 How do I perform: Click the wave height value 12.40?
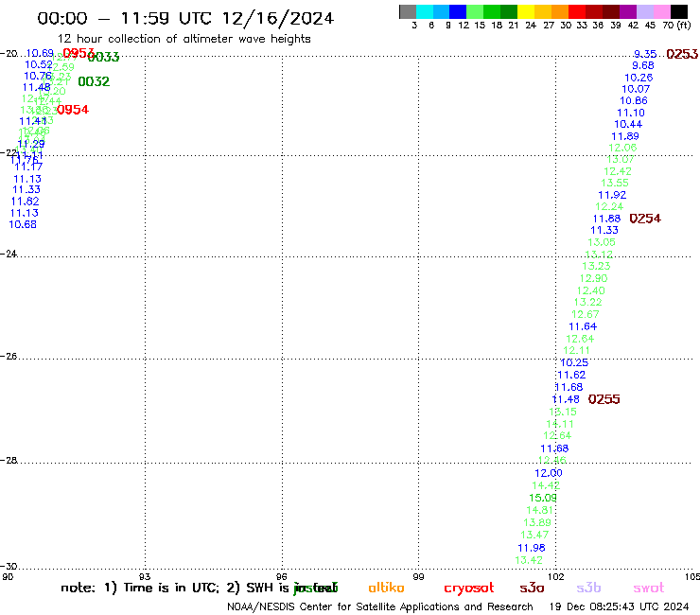[x=590, y=290]
